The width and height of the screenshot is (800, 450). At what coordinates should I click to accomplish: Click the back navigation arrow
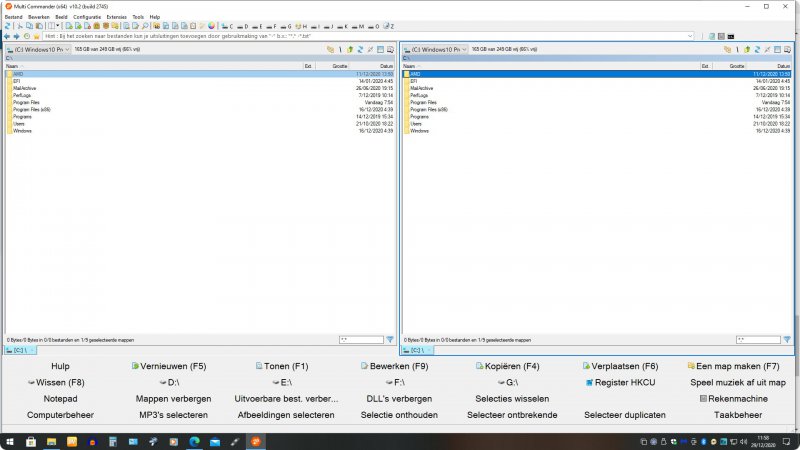(x=8, y=36)
